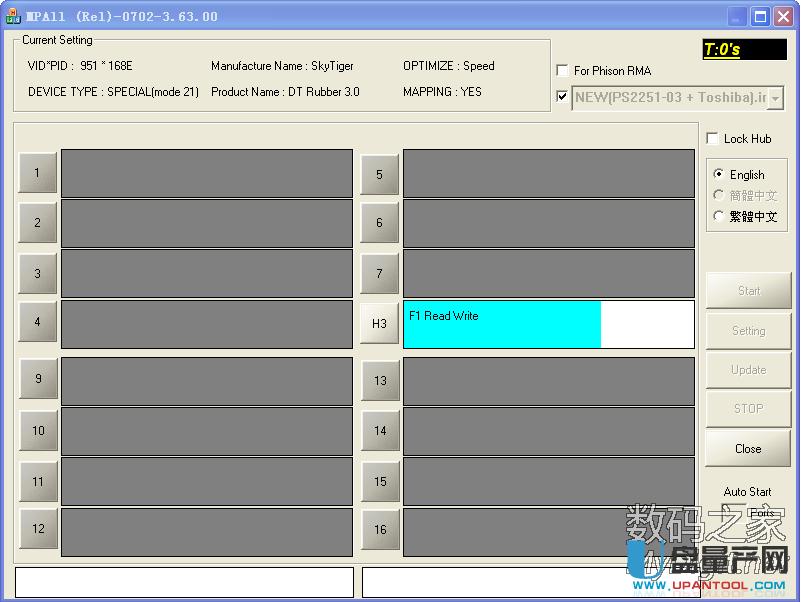Click the Update button
801x602 pixels.
click(x=747, y=369)
